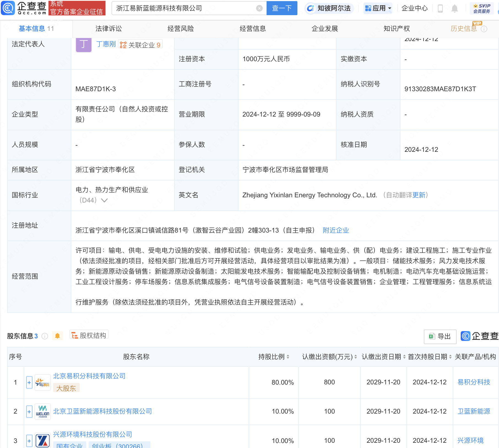Image resolution: width=499 pixels, height=448 pixels.
Task: Select English name Zhejiang Yixinlan Energy
Action: [310, 195]
